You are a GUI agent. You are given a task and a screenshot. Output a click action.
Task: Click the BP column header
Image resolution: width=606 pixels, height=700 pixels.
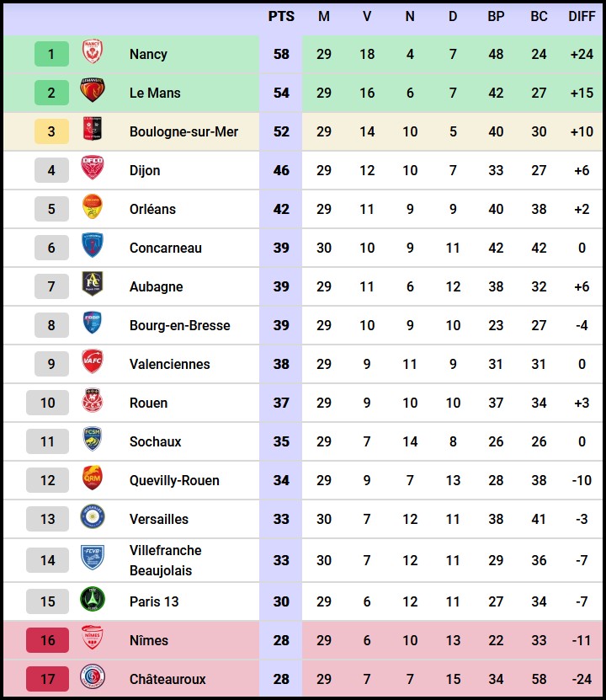pos(496,17)
